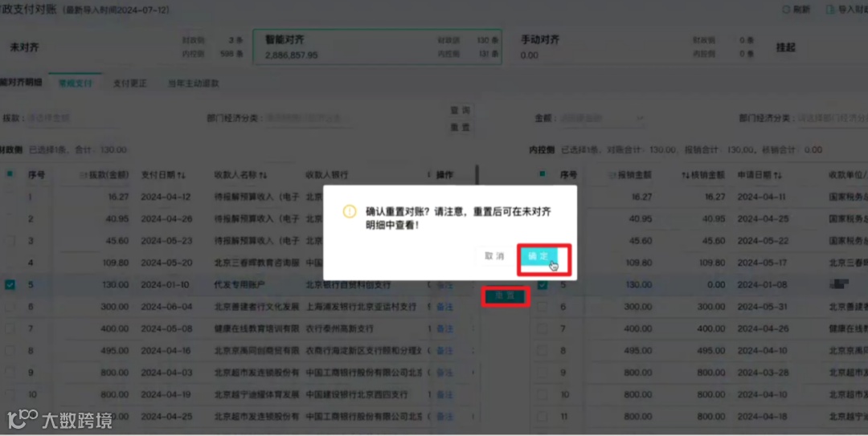Viewport: 868px width, 436px height.
Task: Click the 操作 column header
Action: (444, 175)
